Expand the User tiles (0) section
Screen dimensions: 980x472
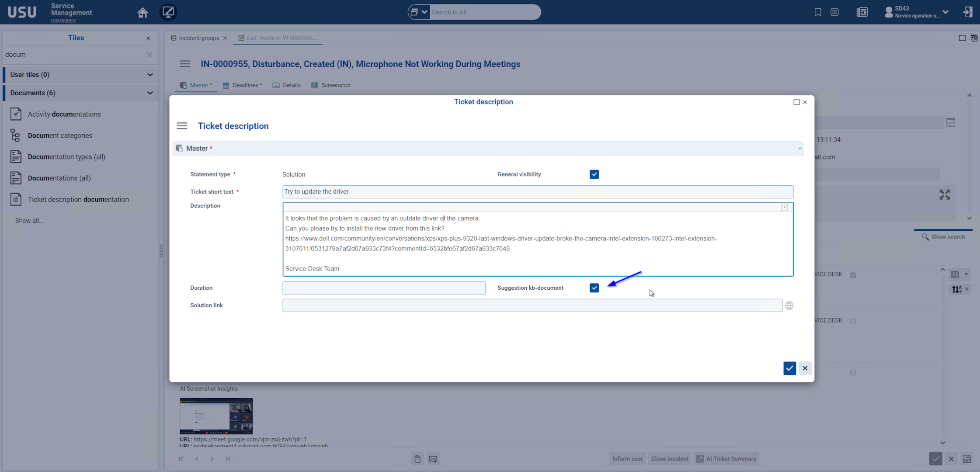[x=149, y=75]
